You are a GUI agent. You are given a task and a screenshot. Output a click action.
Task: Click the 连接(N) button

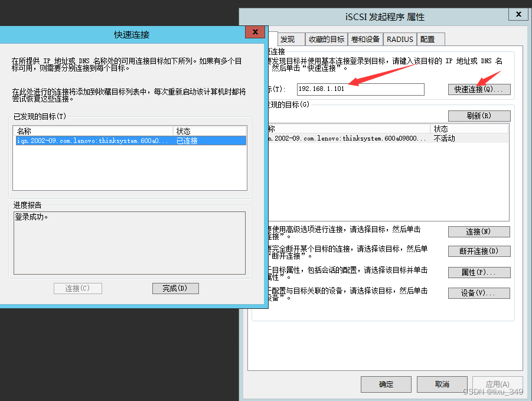point(479,232)
